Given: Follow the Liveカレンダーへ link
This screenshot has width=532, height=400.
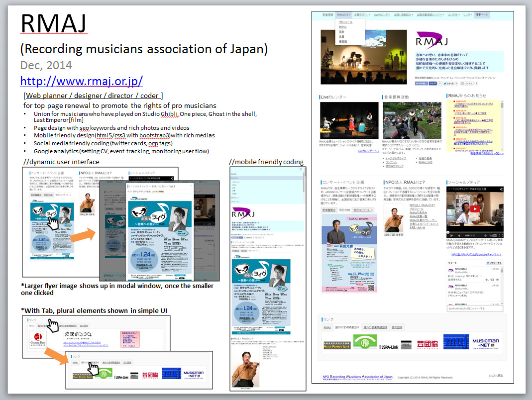Looking at the screenshot, I should pyautogui.click(x=368, y=151).
